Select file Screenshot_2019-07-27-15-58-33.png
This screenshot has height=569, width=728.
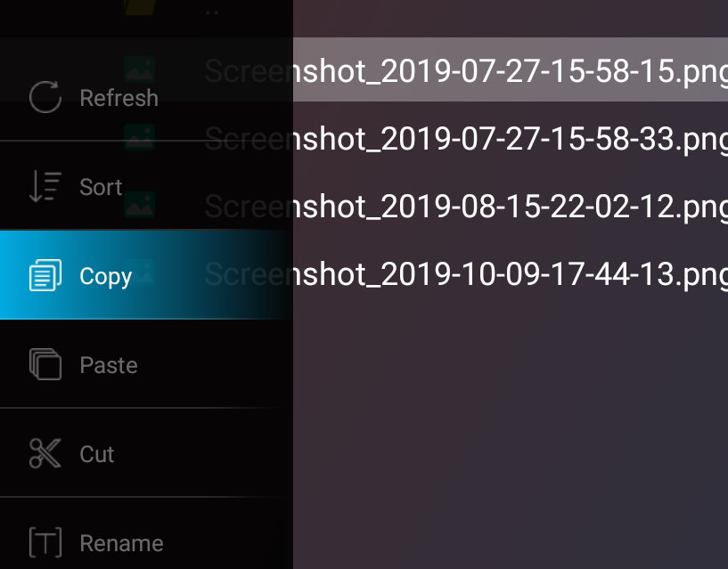[511, 138]
